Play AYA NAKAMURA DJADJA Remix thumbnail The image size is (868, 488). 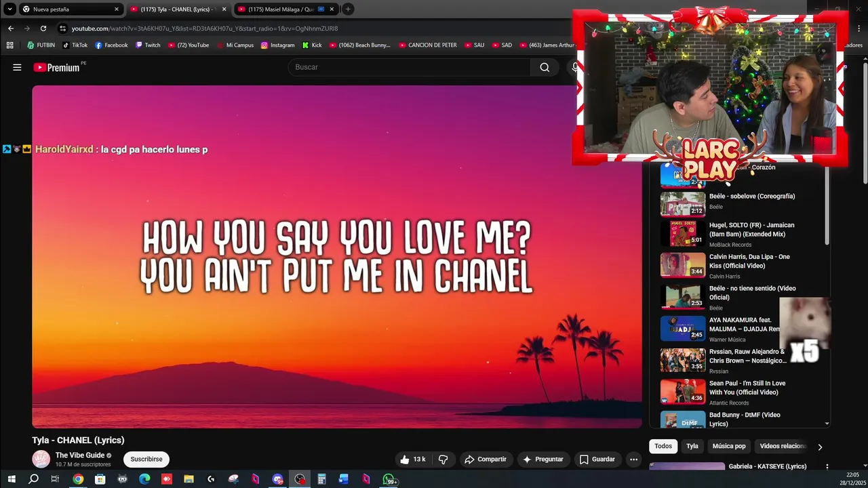[x=683, y=328]
